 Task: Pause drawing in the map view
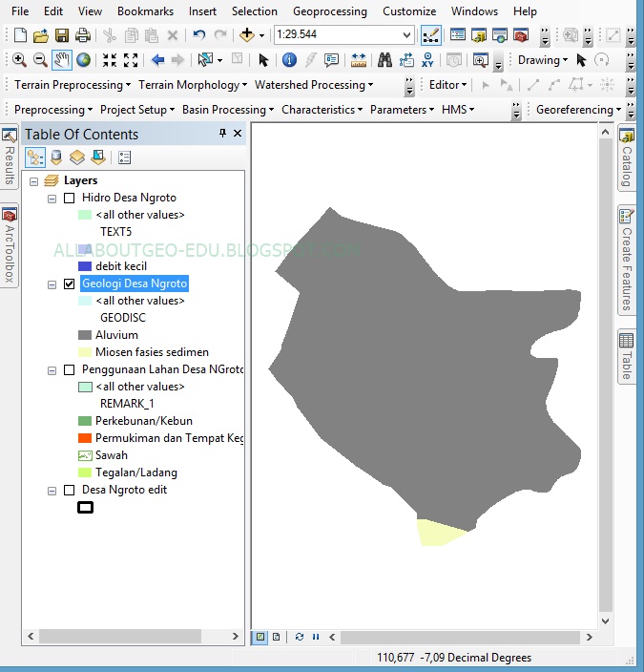tap(316, 637)
